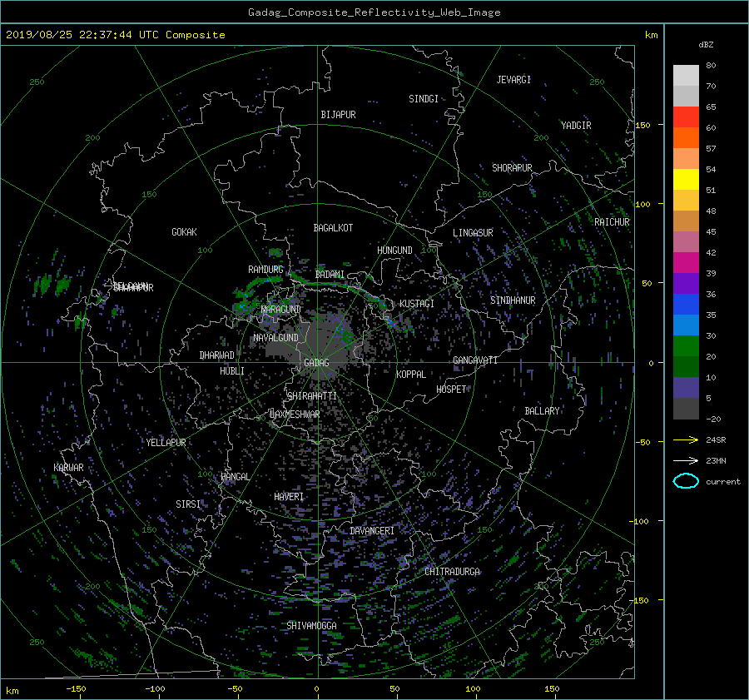This screenshot has height=700, width=749.
Task: Click the SINDGI city label
Action: pos(424,99)
